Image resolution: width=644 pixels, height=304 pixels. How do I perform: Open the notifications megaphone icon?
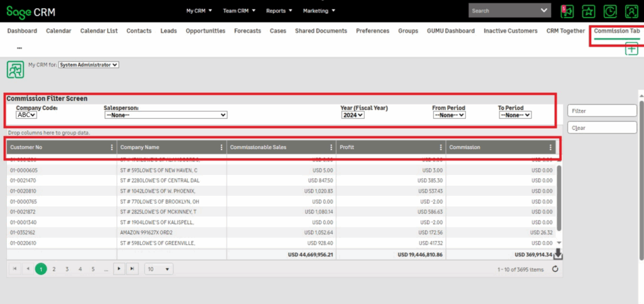[566, 11]
